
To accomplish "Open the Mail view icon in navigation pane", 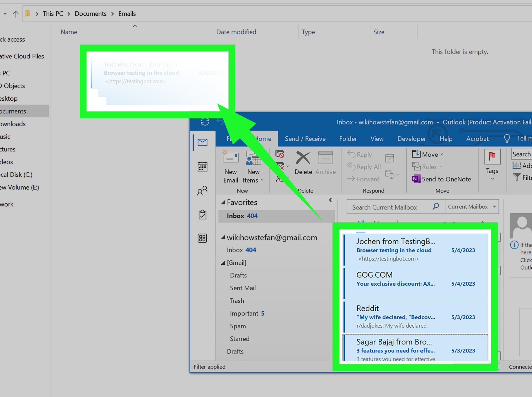I will coord(203,142).
